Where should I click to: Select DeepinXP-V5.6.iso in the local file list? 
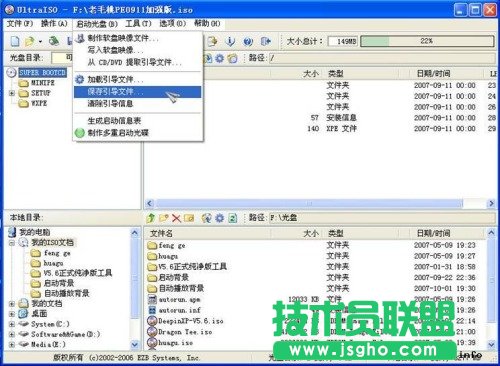click(191, 321)
